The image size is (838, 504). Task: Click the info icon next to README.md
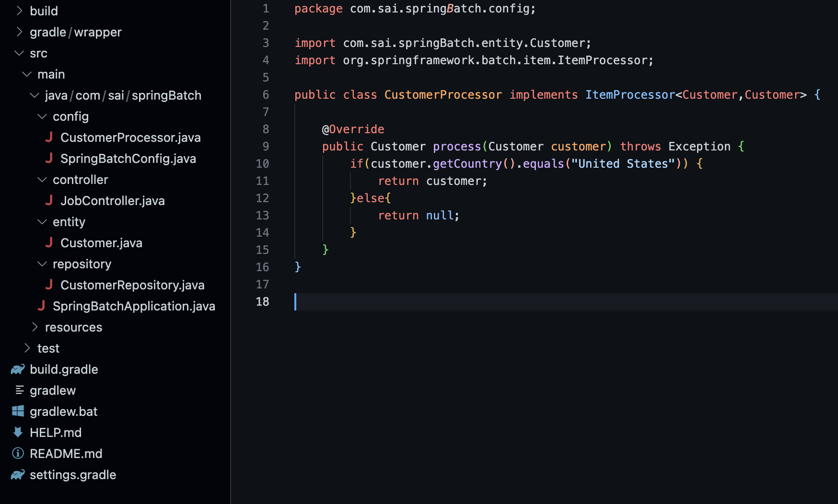18,453
